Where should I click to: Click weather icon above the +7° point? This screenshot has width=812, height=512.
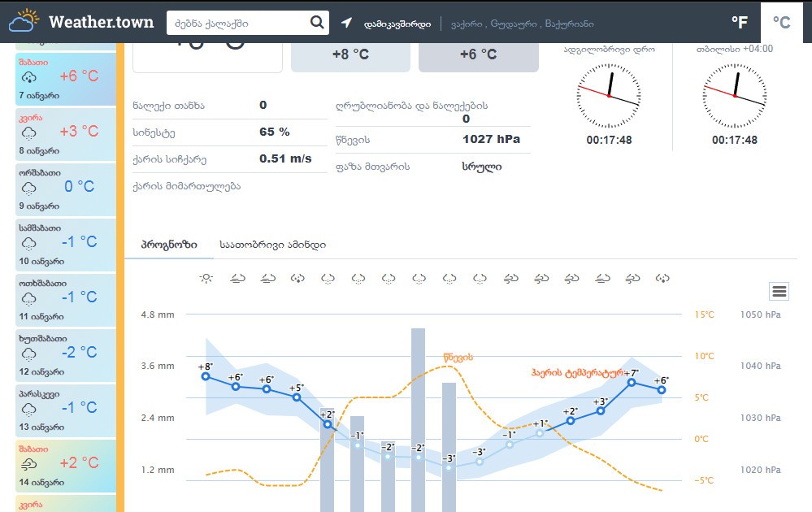click(632, 279)
